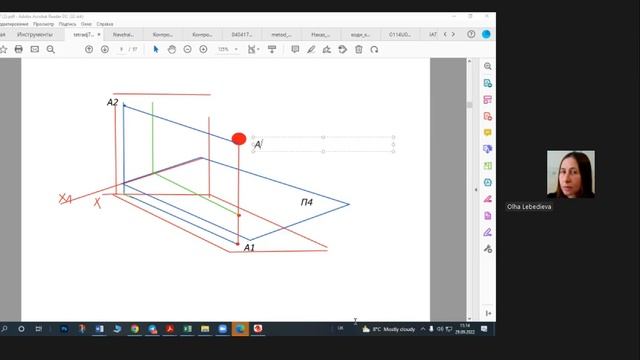Go to next page with down arrow

pos(104,49)
